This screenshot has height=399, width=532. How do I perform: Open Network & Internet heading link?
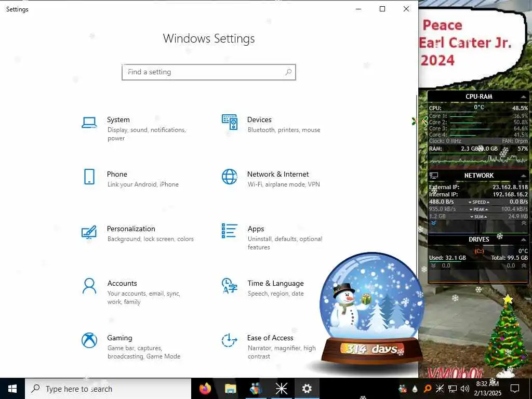(x=278, y=174)
